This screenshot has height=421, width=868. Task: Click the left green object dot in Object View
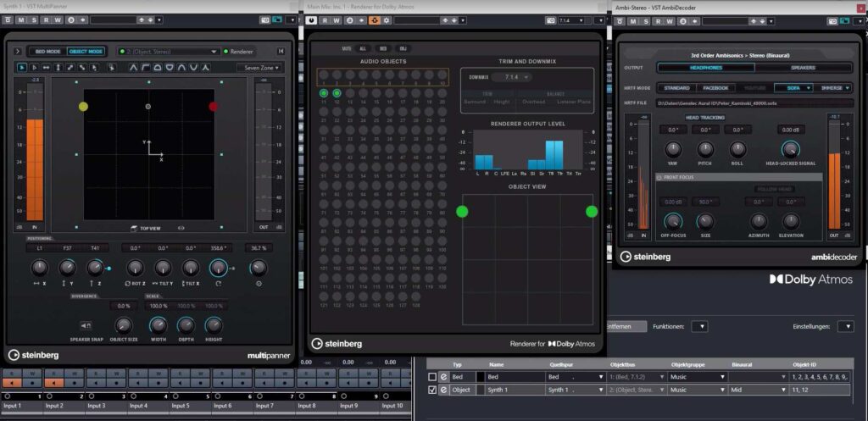pos(462,211)
